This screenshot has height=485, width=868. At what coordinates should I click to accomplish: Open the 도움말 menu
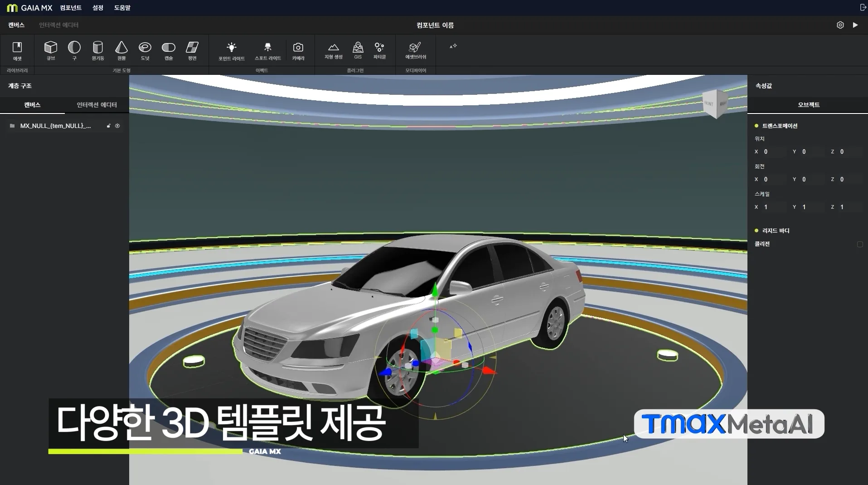click(x=122, y=8)
